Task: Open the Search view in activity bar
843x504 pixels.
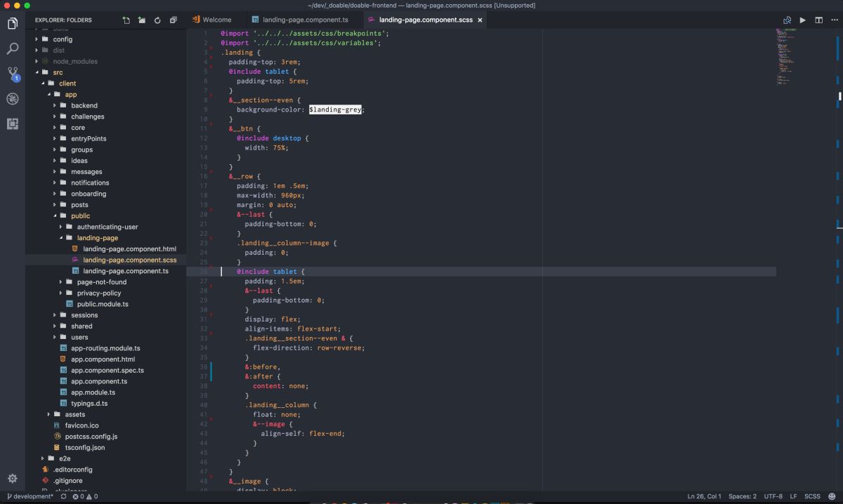Action: click(x=13, y=48)
